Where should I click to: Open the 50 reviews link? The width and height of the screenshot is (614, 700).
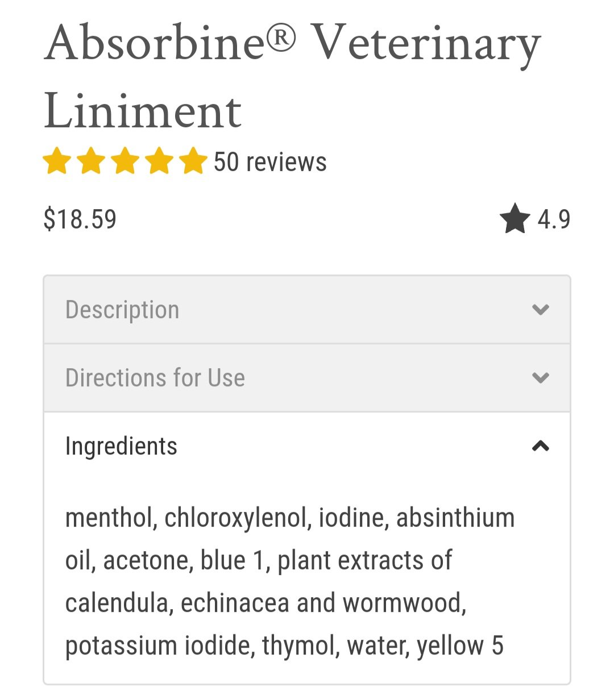click(270, 162)
